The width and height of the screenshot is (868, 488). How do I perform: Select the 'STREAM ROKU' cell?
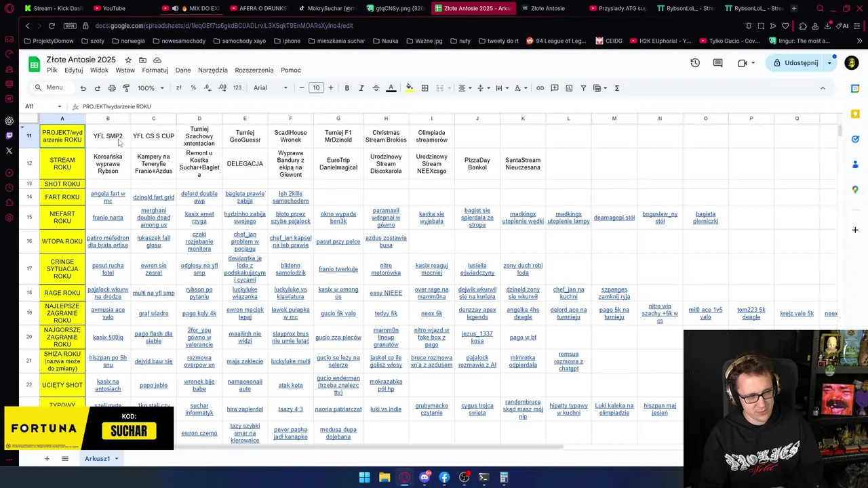pos(62,164)
